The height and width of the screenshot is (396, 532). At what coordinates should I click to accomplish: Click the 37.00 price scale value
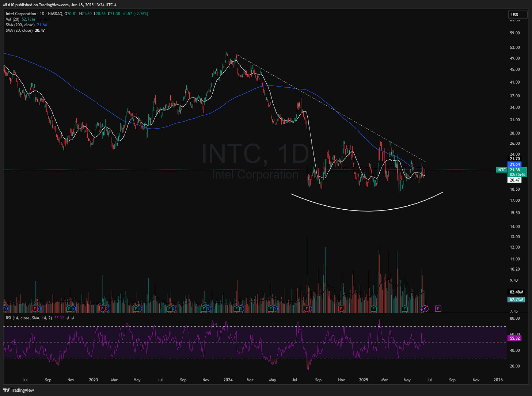coord(515,96)
